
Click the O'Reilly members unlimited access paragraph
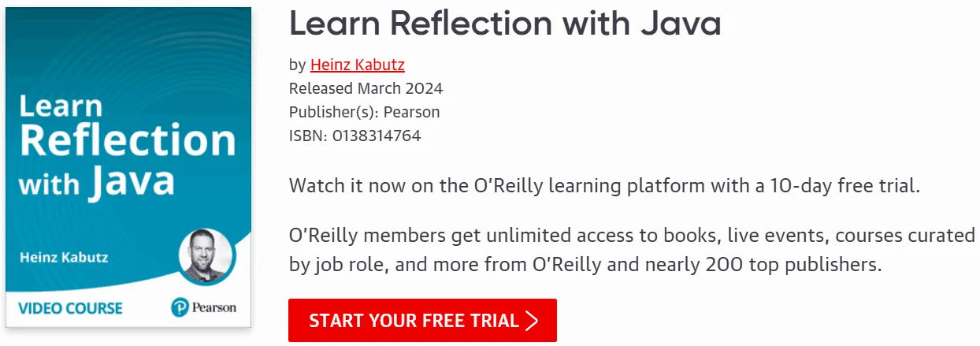632,250
